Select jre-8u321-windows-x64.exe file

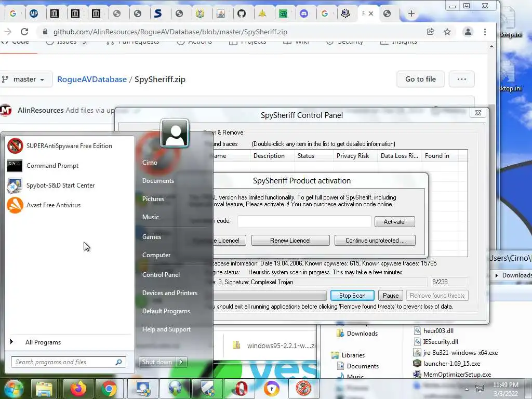tap(455, 353)
